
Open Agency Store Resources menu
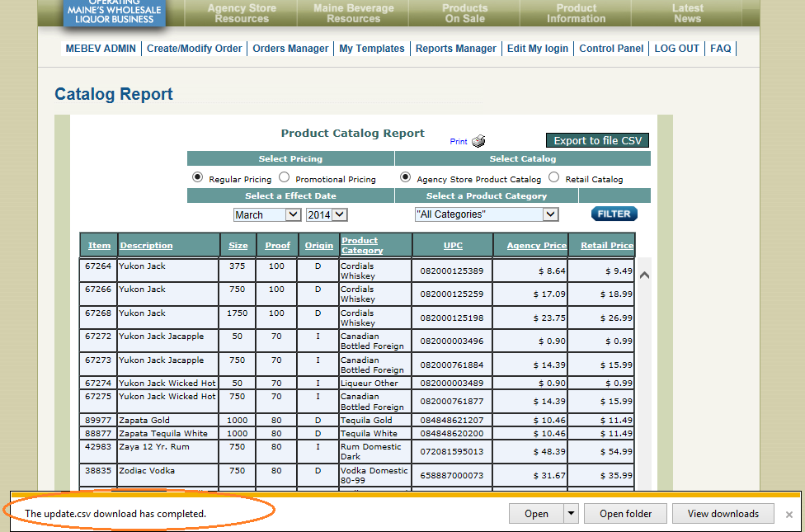click(242, 13)
